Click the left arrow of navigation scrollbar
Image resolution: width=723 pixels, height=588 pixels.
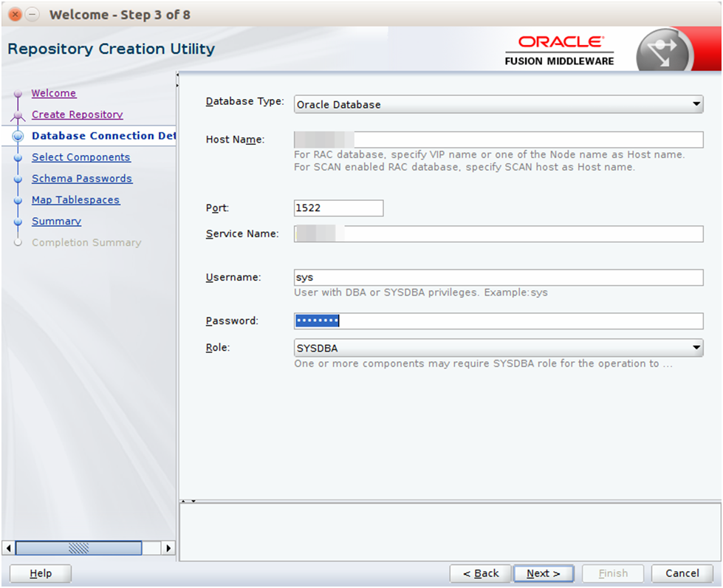(x=8, y=548)
